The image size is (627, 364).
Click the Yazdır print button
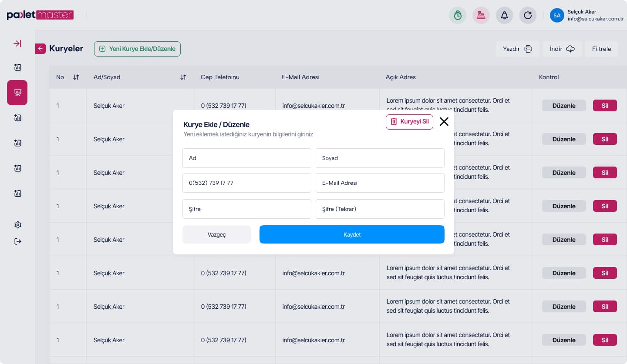[x=517, y=49]
